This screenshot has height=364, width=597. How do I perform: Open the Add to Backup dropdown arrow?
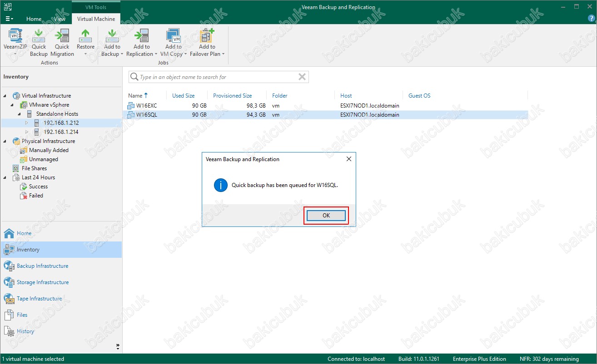coord(122,54)
